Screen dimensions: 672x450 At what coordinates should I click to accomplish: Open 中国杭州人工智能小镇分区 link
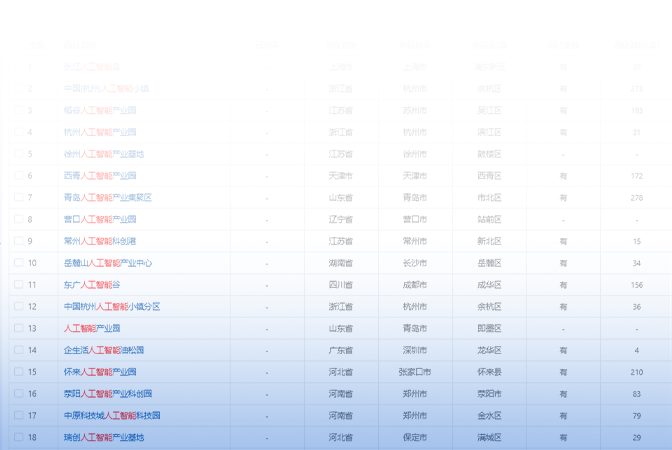112,306
